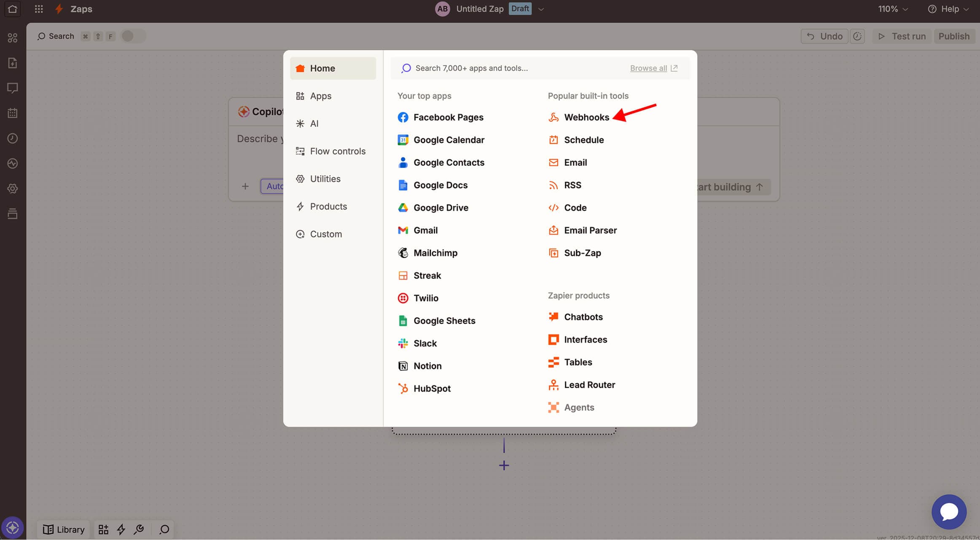Toggle the switch next to Search

[x=133, y=36]
